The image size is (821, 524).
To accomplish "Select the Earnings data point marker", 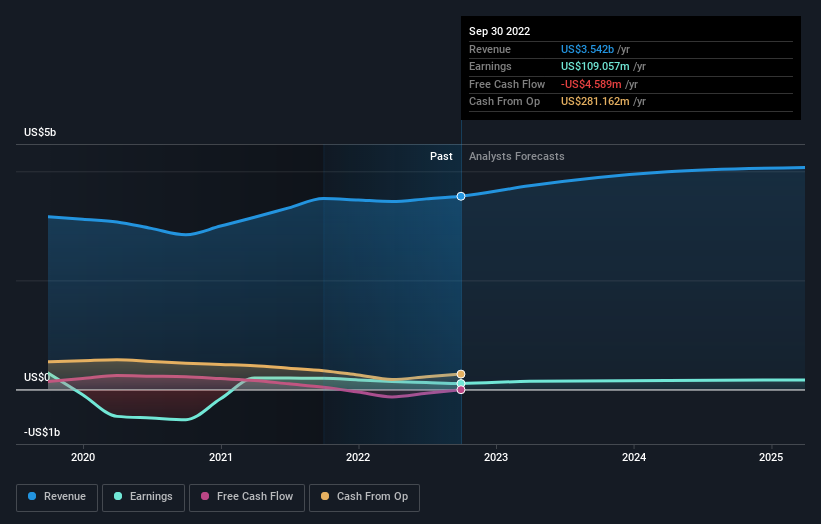I will (461, 384).
